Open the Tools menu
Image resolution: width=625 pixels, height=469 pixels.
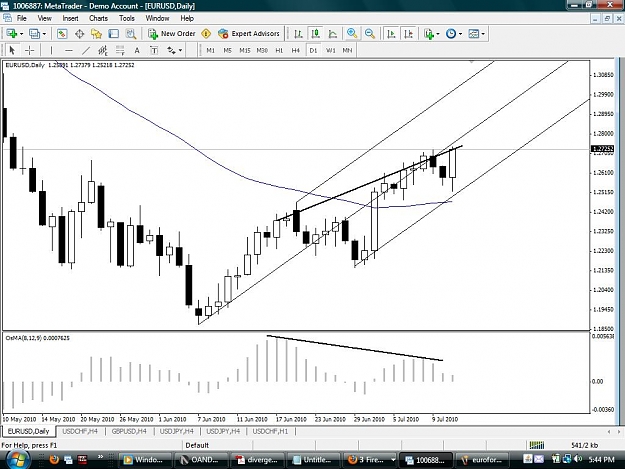tap(127, 18)
